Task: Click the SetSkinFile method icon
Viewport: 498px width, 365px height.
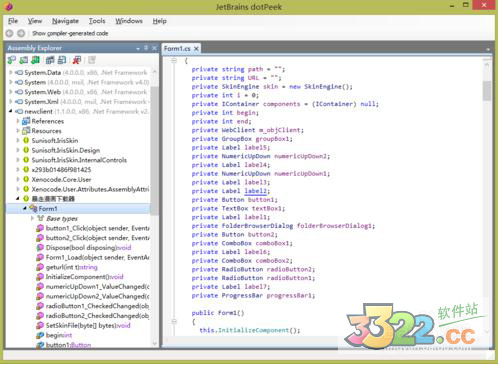Action: coord(40,325)
